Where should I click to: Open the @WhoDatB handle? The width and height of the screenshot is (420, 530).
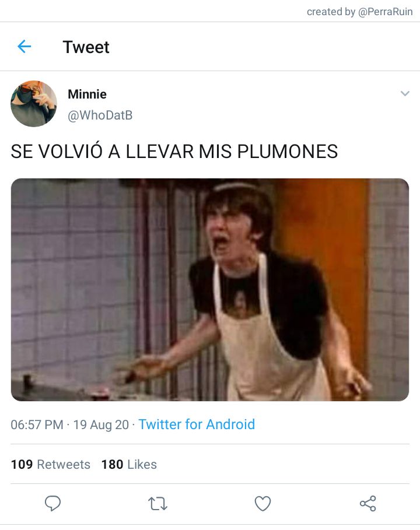point(100,115)
